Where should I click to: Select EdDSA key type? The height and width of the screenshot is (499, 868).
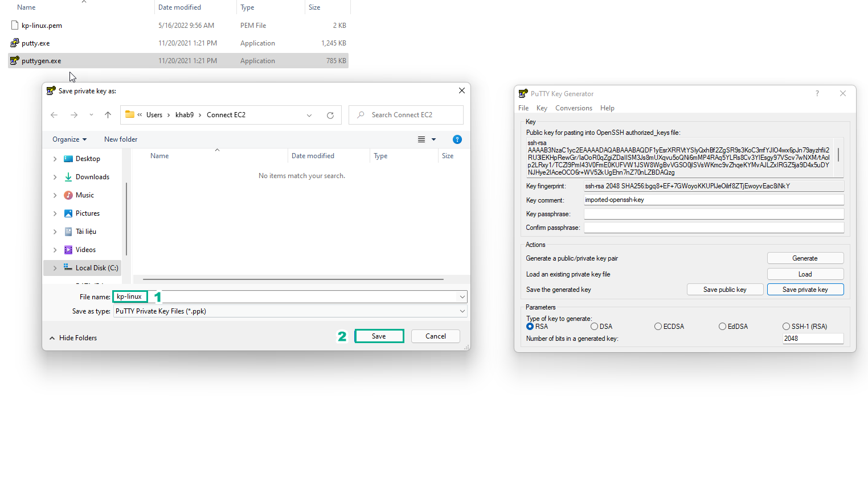pyautogui.click(x=722, y=327)
